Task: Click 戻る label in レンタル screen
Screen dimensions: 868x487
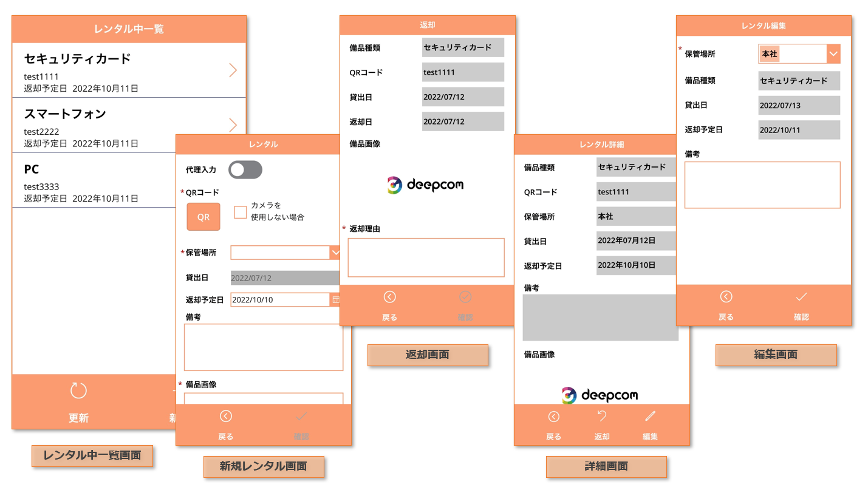Action: [225, 436]
